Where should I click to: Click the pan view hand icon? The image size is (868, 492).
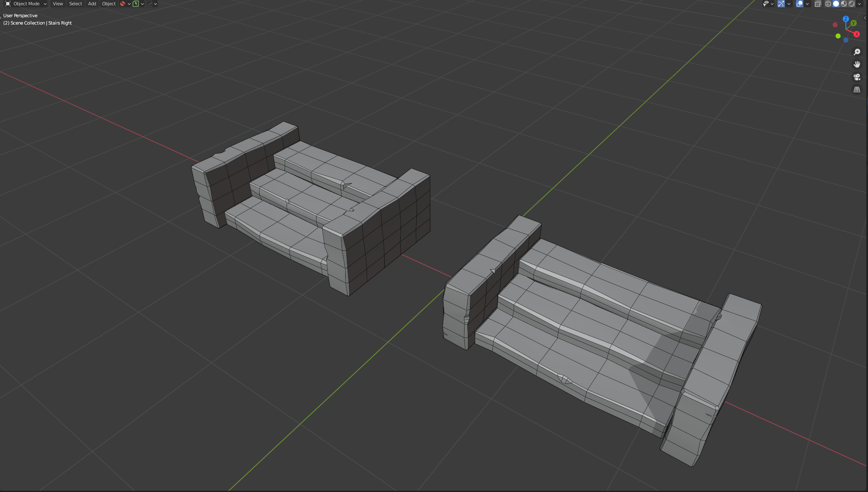pyautogui.click(x=857, y=64)
